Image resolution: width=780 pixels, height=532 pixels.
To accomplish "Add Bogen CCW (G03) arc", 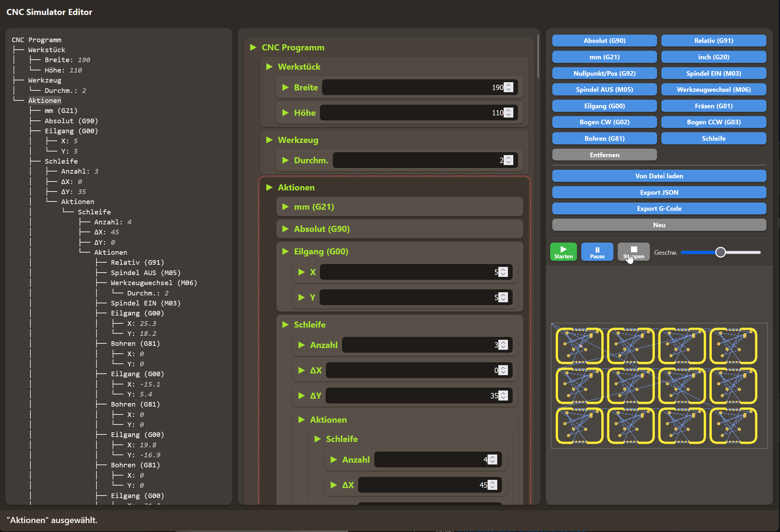I will (x=714, y=122).
